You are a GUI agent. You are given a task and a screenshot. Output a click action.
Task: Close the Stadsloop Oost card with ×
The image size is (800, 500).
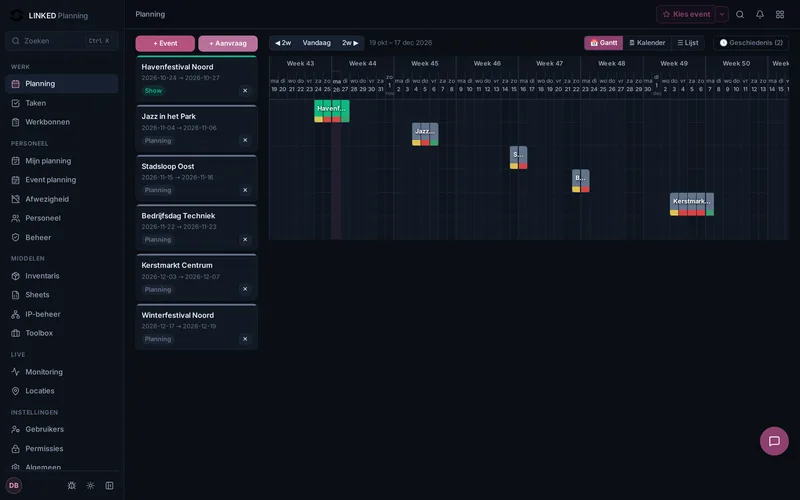coord(245,190)
